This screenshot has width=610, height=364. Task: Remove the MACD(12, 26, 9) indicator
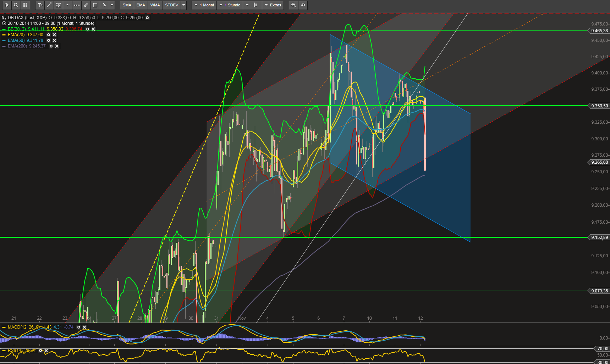click(84, 327)
